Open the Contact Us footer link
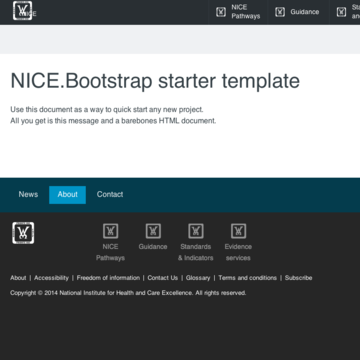Viewport: 360px width, 360px height. click(x=163, y=278)
